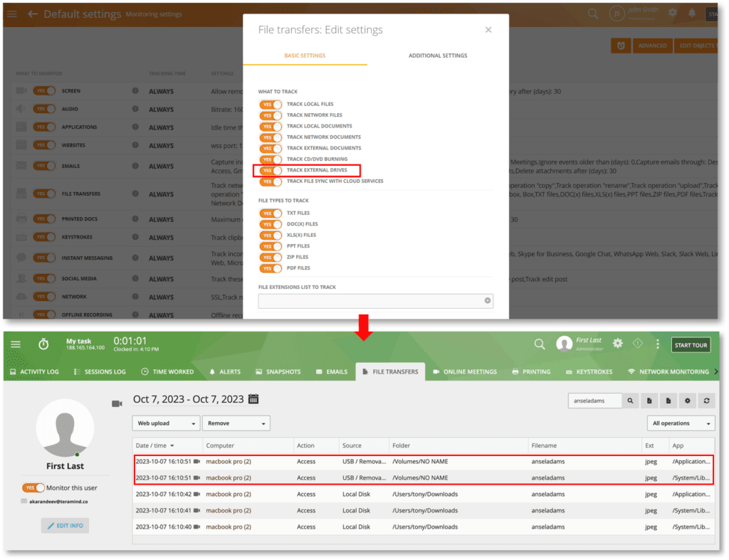729x560 pixels.
Task: Toggle Track CD/DVD Burning switch
Action: [271, 159]
